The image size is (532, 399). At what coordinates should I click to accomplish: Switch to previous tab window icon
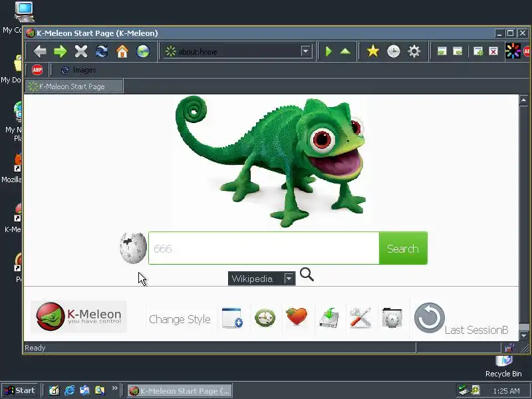pyautogui.click(x=442, y=52)
